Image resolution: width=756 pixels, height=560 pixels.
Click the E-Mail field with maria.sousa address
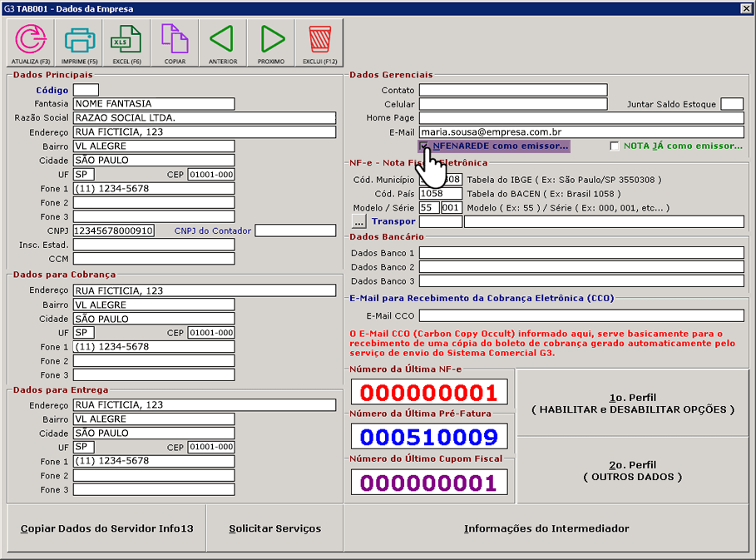pyautogui.click(x=581, y=131)
